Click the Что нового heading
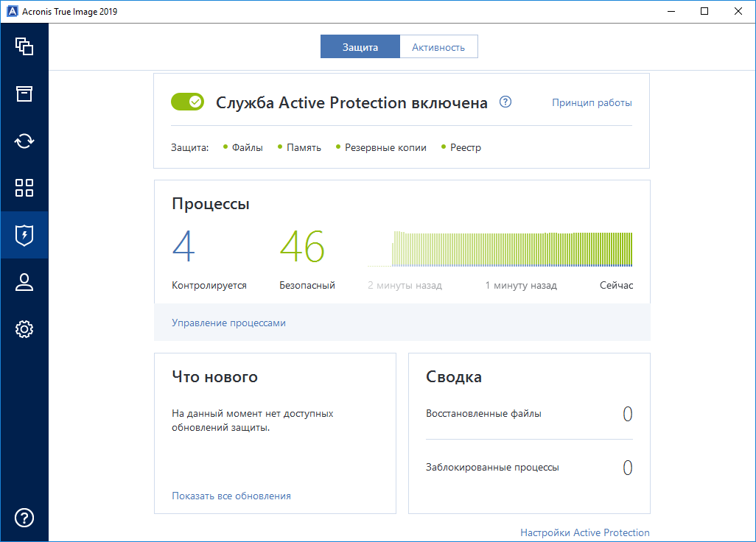 point(215,377)
